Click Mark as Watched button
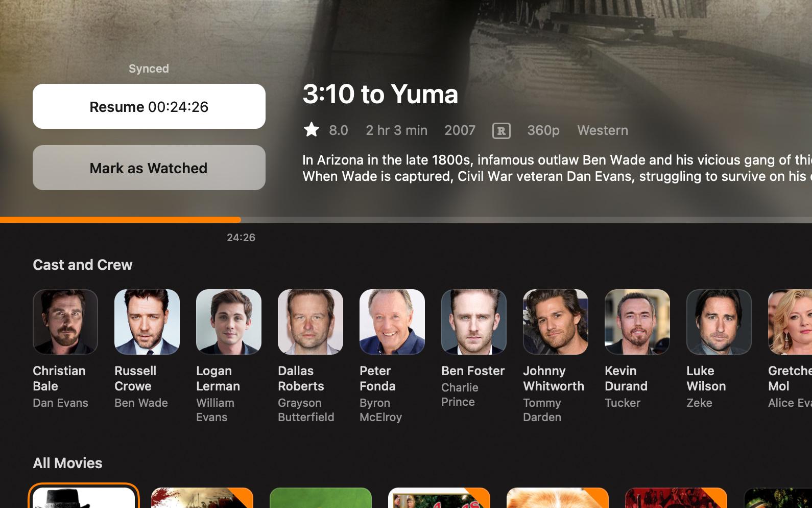 click(x=149, y=168)
